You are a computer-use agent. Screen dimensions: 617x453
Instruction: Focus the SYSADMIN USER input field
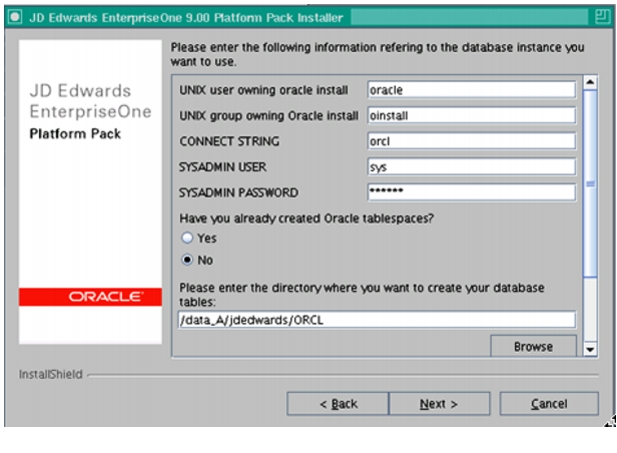471,167
